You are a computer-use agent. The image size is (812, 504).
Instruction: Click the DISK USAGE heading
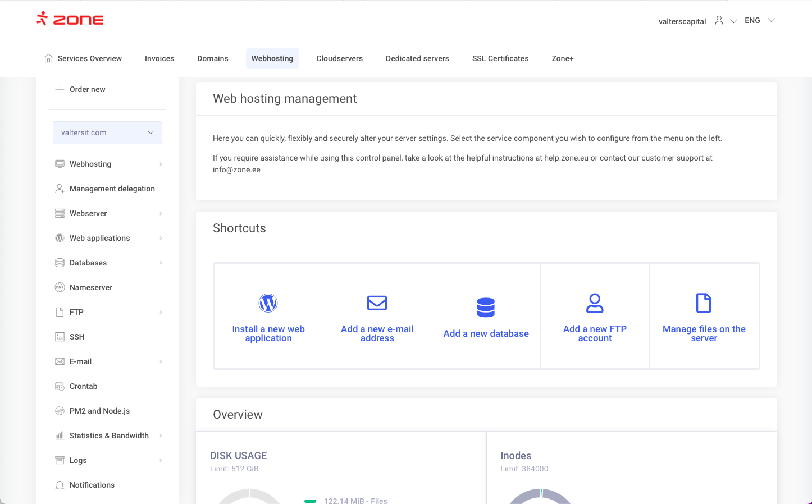pos(238,456)
